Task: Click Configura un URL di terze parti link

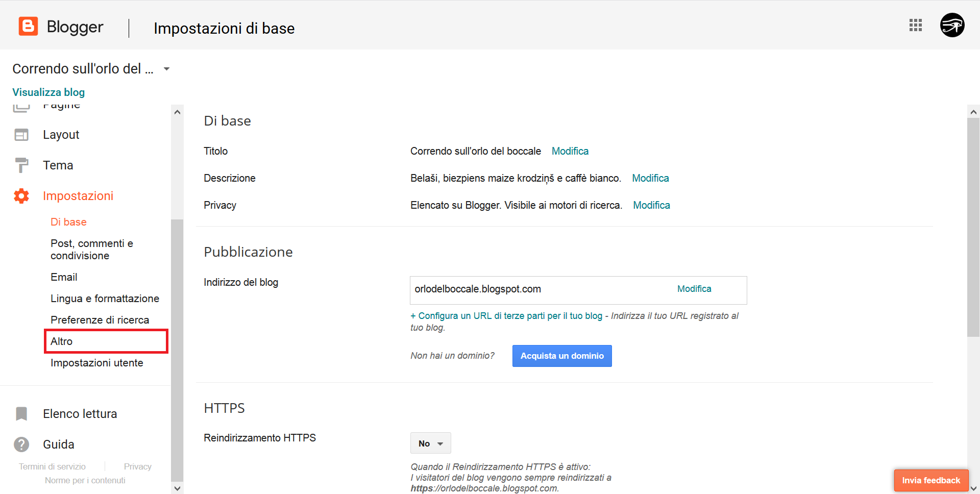Action: (x=506, y=316)
